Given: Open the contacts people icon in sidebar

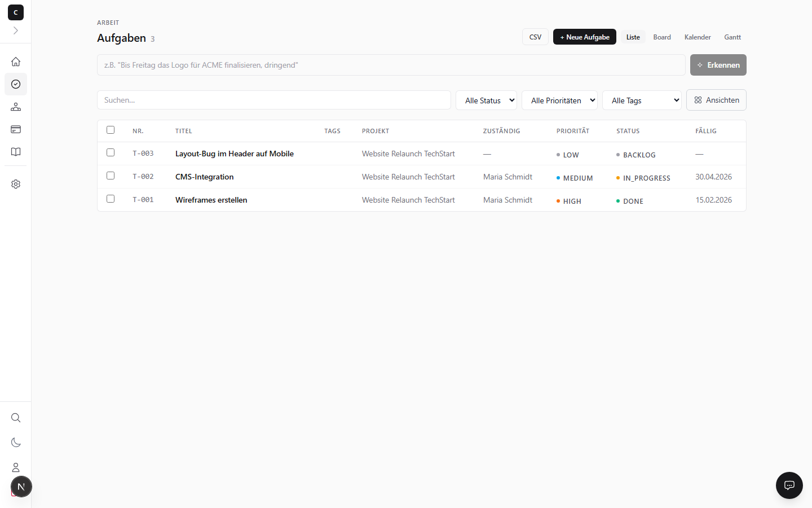Looking at the screenshot, I should click(x=16, y=107).
